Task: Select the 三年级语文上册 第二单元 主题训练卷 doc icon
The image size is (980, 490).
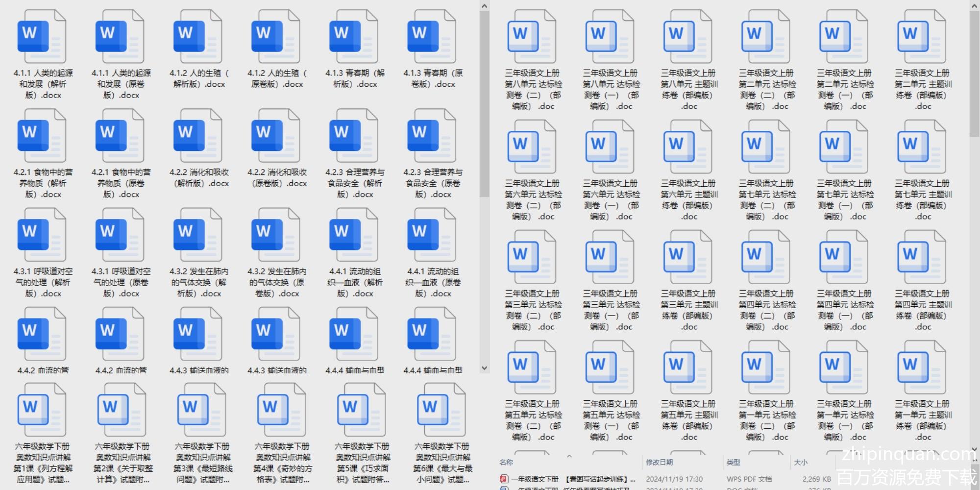Action: pos(922,37)
